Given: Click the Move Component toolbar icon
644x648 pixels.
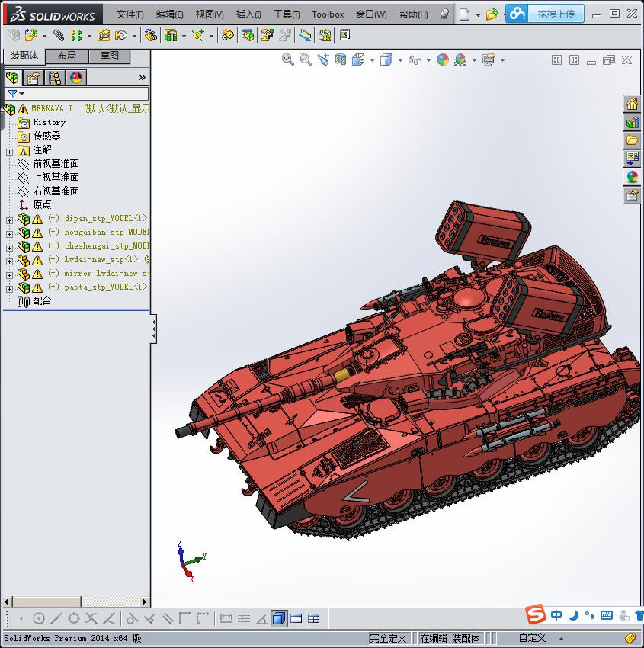Looking at the screenshot, I should coord(121,36).
